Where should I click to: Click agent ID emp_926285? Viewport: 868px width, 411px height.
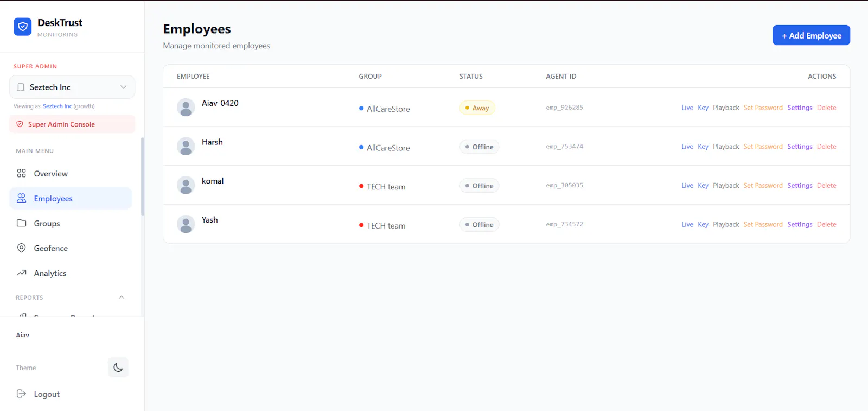pyautogui.click(x=564, y=108)
